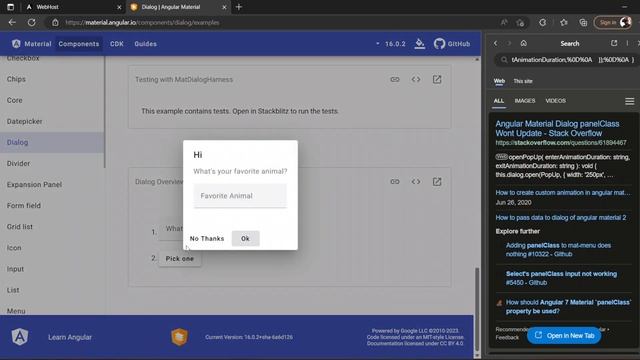Open the theme picker paint bucket icon
Screen dimensions: 640x360
pyautogui.click(x=420, y=44)
